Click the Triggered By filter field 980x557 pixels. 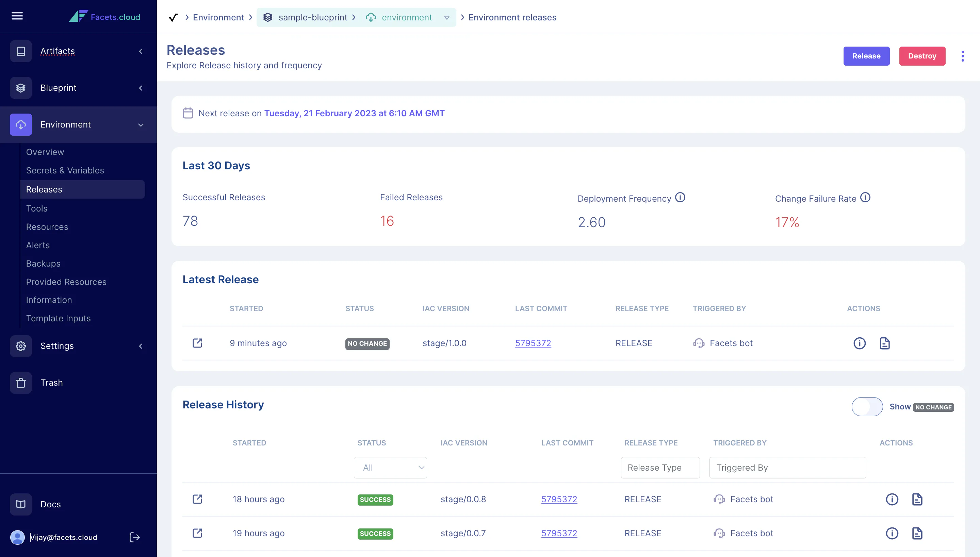click(787, 468)
